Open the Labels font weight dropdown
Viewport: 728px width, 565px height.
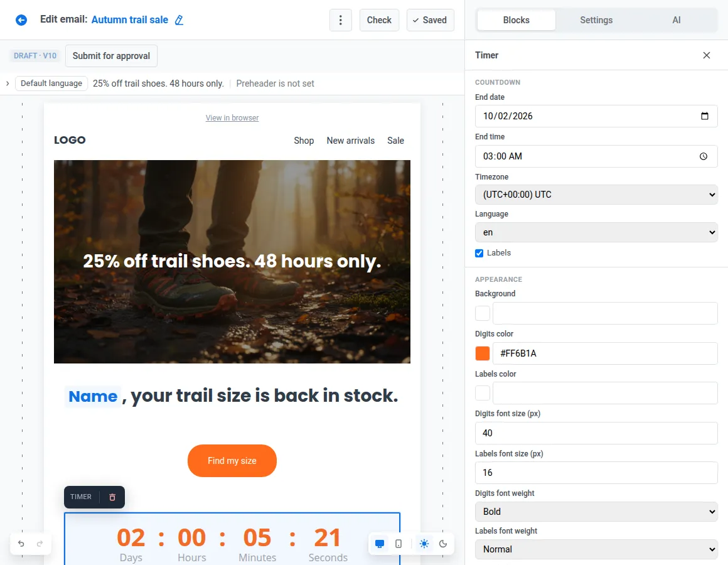tap(596, 549)
